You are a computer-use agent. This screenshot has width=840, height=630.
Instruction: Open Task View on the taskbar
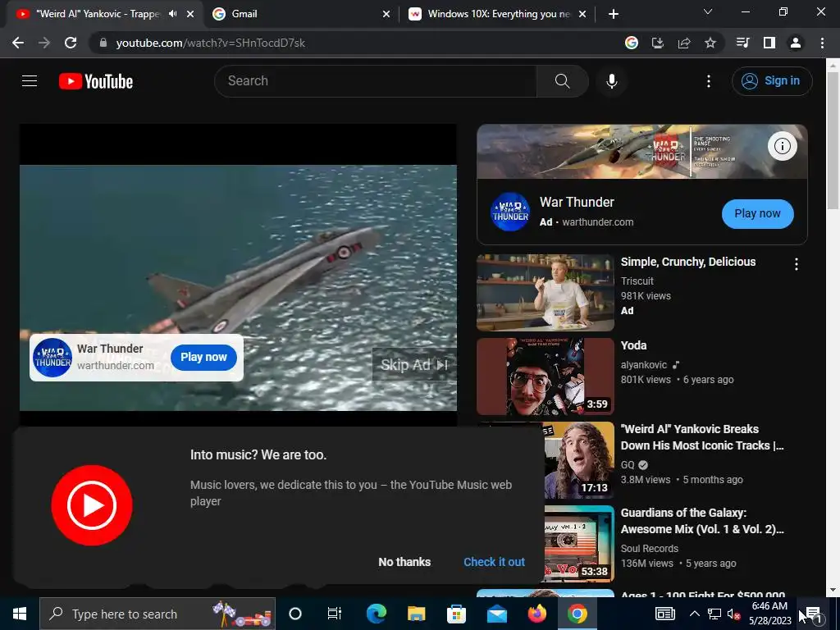point(335,614)
